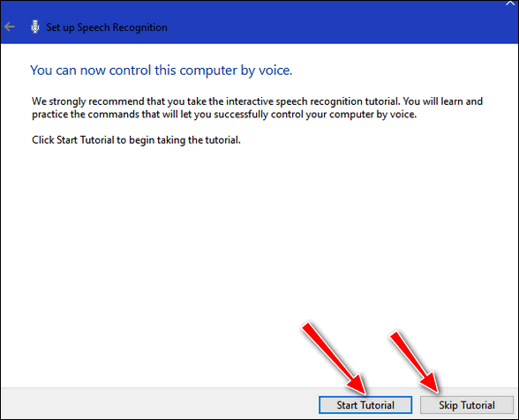Image resolution: width=519 pixels, height=420 pixels.
Task: Click the word 'voice' in the blue heading
Action: pyautogui.click(x=275, y=71)
